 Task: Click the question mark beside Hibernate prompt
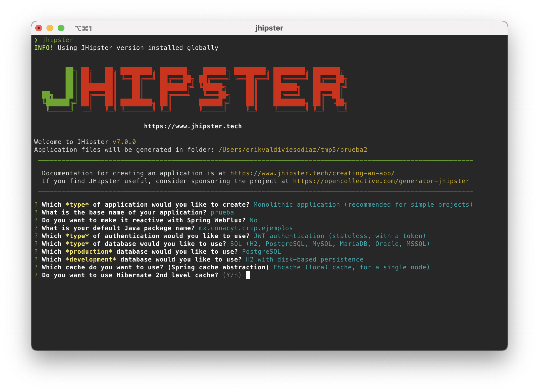point(36,275)
